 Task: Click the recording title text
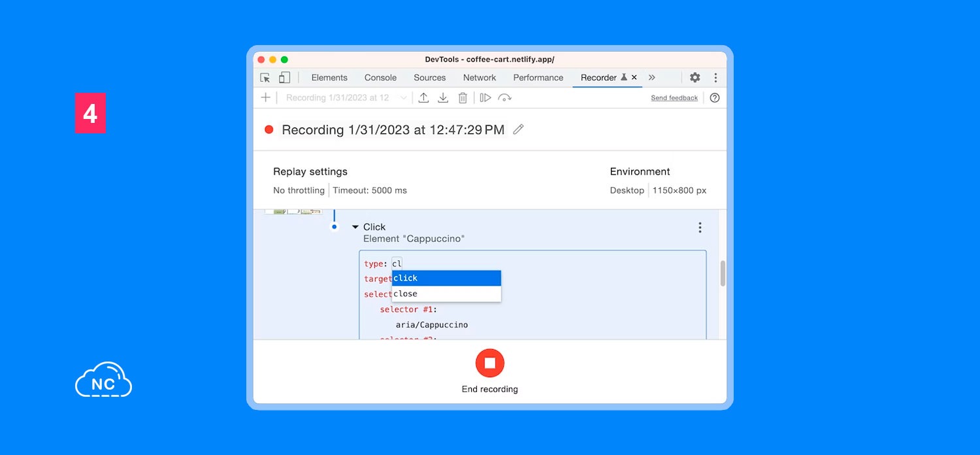[x=393, y=129]
